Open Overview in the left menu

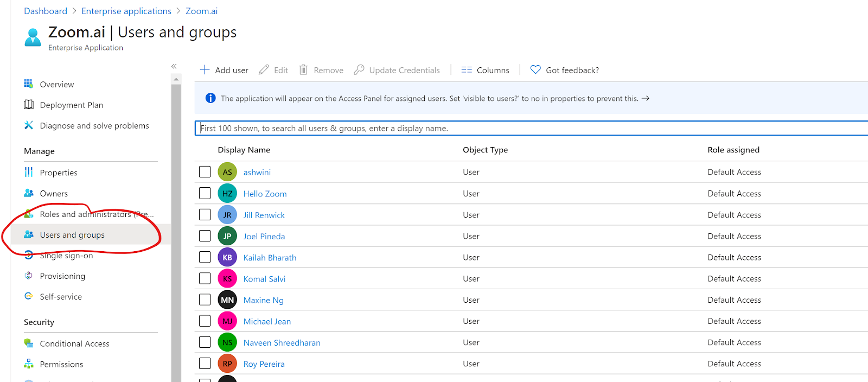[x=57, y=84]
